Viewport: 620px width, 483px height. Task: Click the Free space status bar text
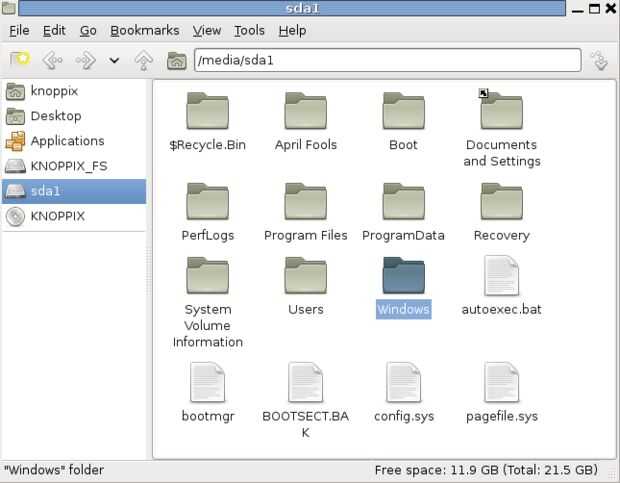[486, 470]
